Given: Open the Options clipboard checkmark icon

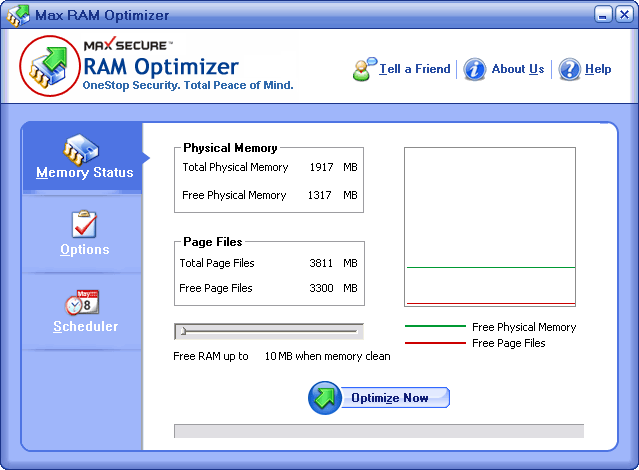Looking at the screenshot, I should pos(84,224).
